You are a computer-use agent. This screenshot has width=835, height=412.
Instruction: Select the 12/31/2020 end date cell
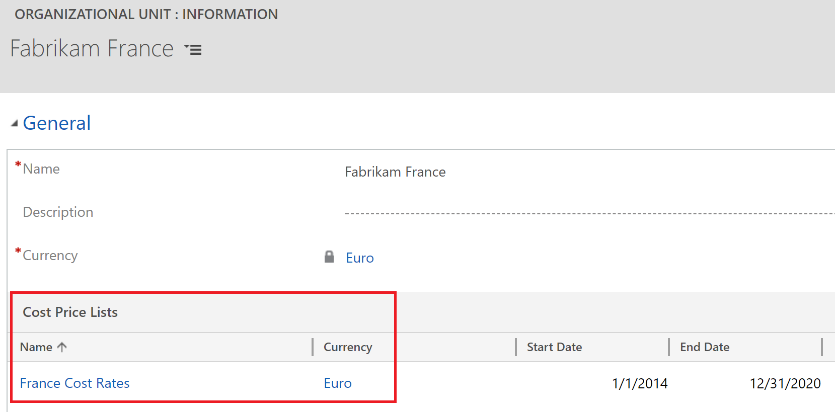tap(786, 383)
